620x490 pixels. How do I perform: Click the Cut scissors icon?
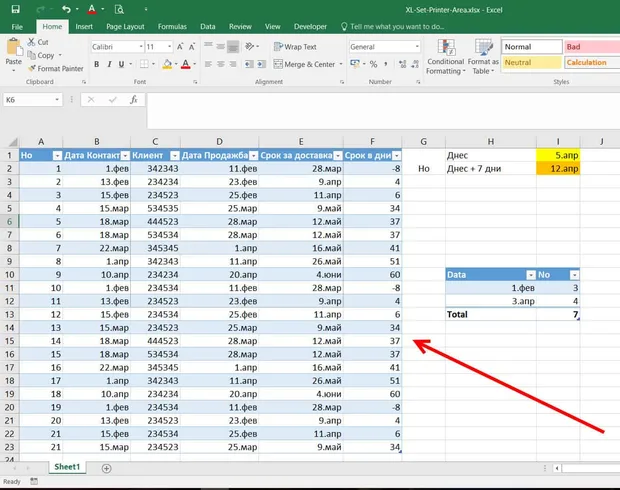pyautogui.click(x=31, y=42)
